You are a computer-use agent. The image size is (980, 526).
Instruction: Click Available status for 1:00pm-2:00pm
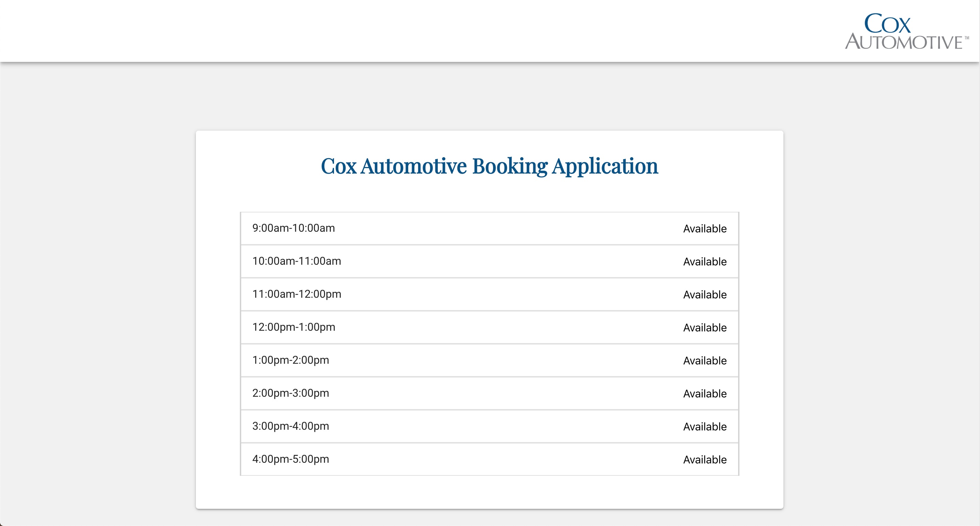[x=705, y=361]
